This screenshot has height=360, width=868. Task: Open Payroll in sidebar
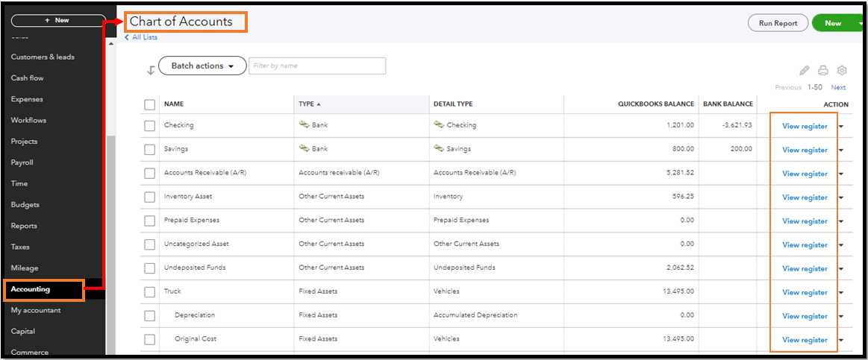point(22,162)
